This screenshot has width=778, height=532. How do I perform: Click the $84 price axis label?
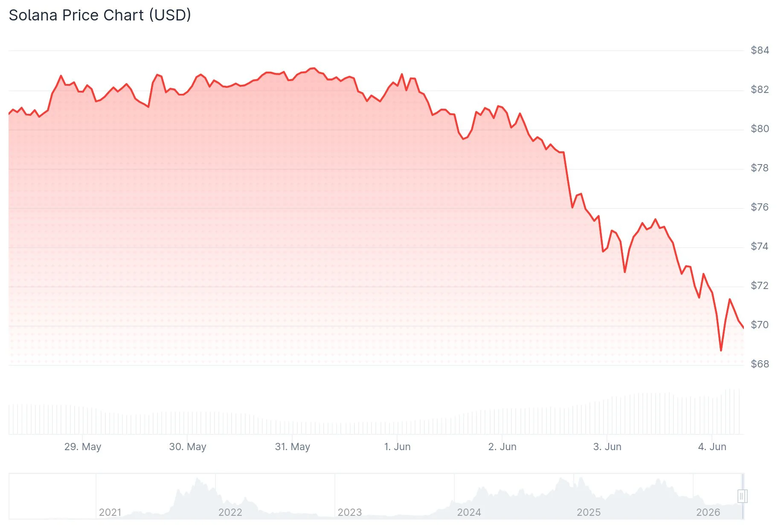pyautogui.click(x=760, y=50)
